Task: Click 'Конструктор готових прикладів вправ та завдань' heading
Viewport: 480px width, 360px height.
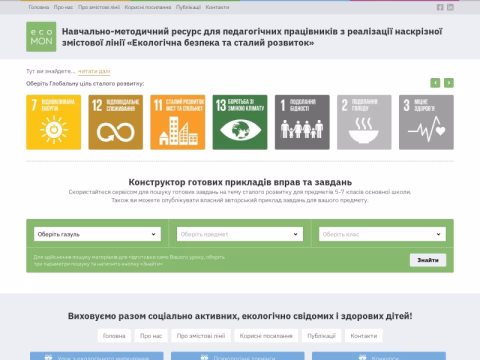Action: pyautogui.click(x=240, y=182)
